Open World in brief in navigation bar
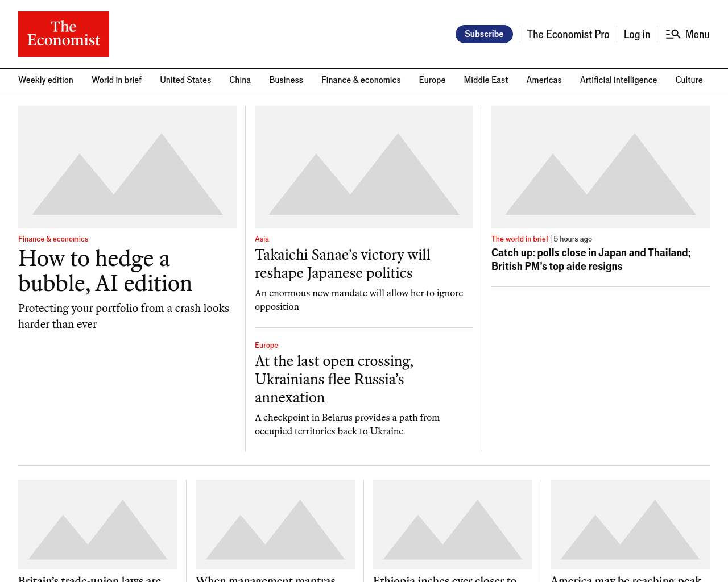Image resolution: width=728 pixels, height=582 pixels. click(x=117, y=80)
